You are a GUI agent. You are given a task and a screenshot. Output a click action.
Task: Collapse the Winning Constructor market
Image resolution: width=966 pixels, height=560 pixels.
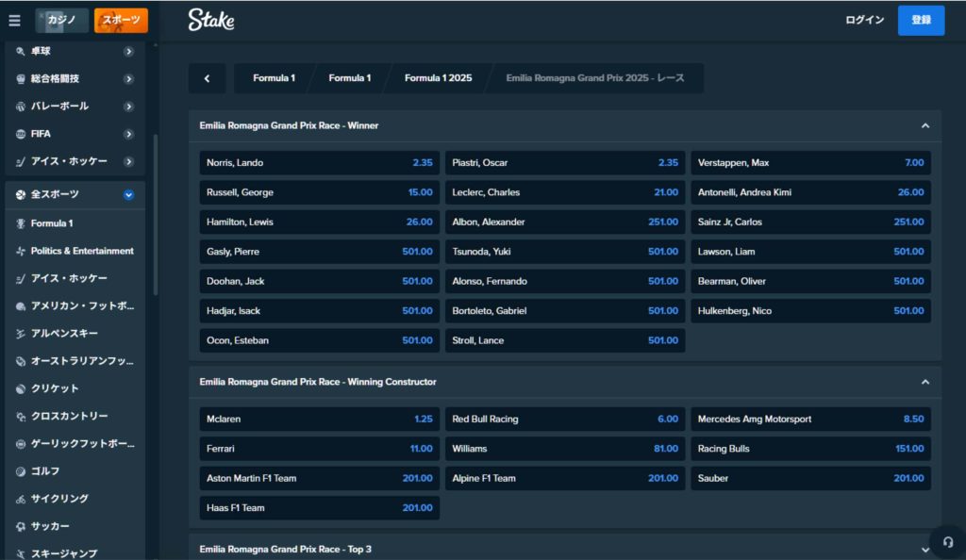click(x=925, y=382)
